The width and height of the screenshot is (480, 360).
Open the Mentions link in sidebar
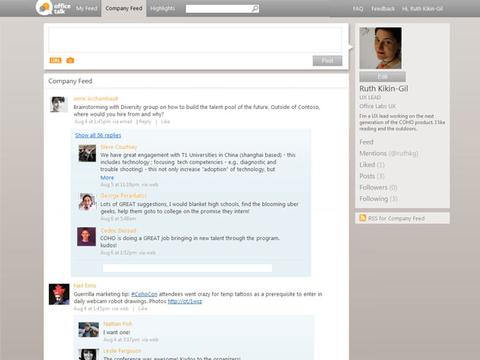tap(388, 153)
